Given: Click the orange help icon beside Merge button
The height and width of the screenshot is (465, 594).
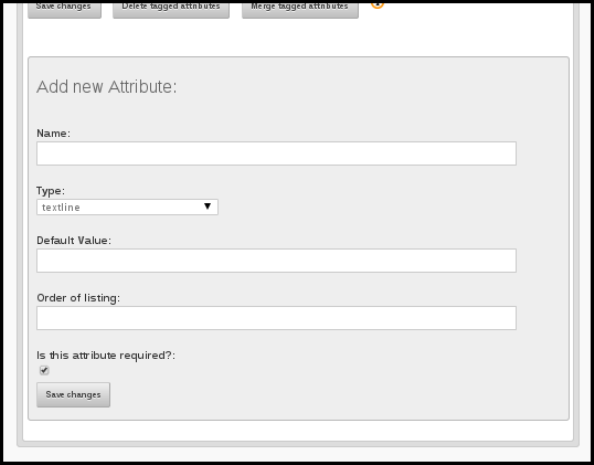Looking at the screenshot, I should point(377,5).
